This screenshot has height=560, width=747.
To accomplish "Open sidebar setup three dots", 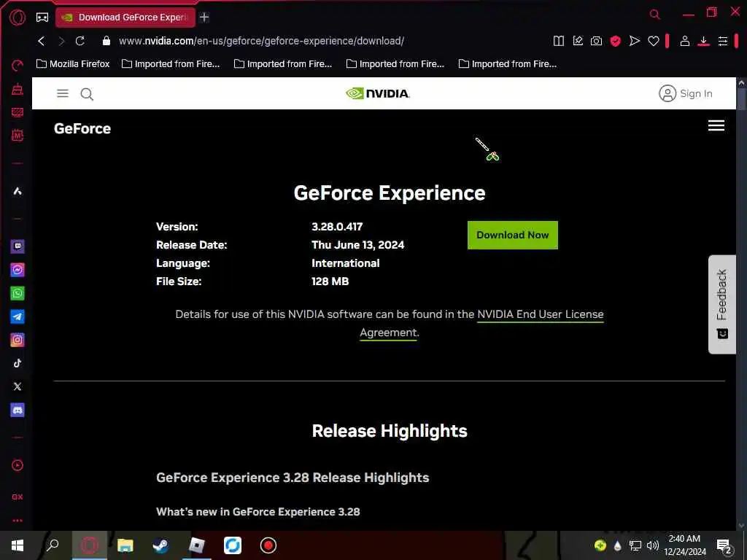I will 18,521.
